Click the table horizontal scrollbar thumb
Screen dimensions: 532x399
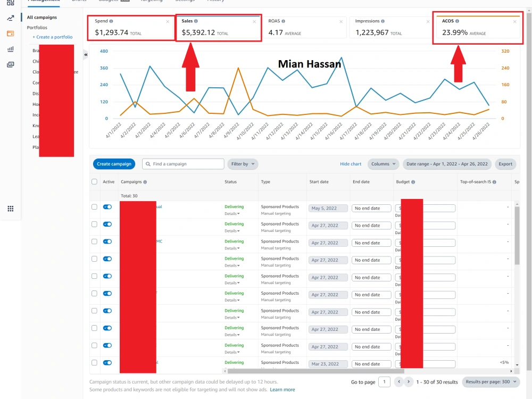coord(315,371)
